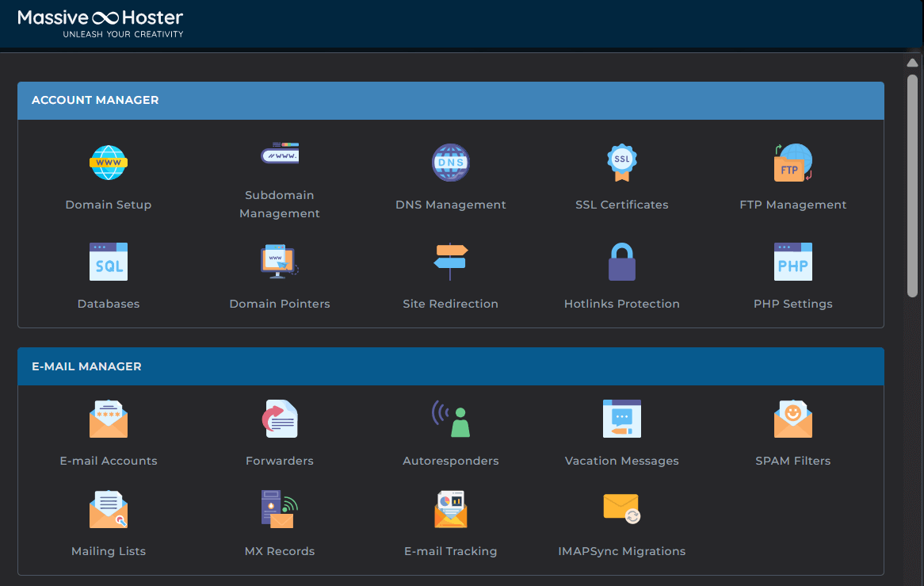Open the Mailing Lists icon
Screen dimensions: 924x586
pyautogui.click(x=109, y=510)
